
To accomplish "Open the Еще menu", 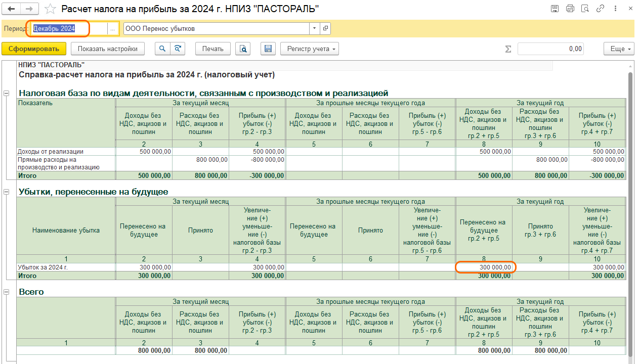I will coord(618,49).
